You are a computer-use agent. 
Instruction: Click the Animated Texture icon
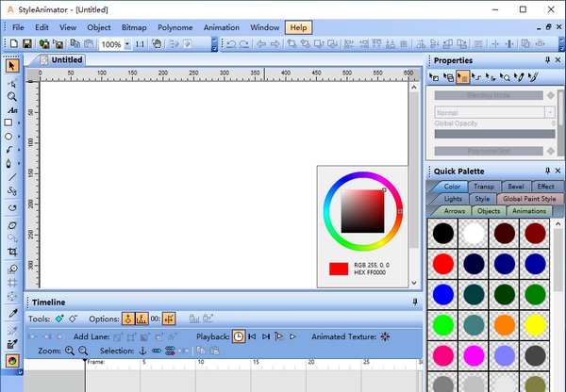point(384,336)
